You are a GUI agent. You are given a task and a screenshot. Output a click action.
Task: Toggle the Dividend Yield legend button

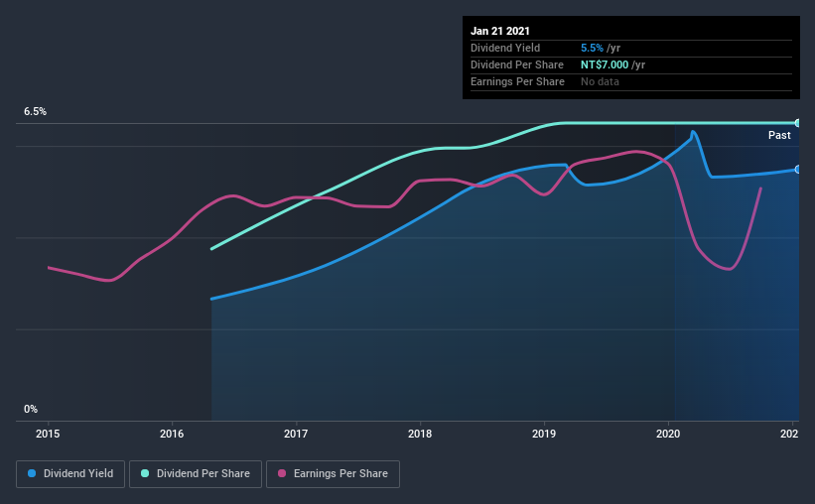coord(70,474)
